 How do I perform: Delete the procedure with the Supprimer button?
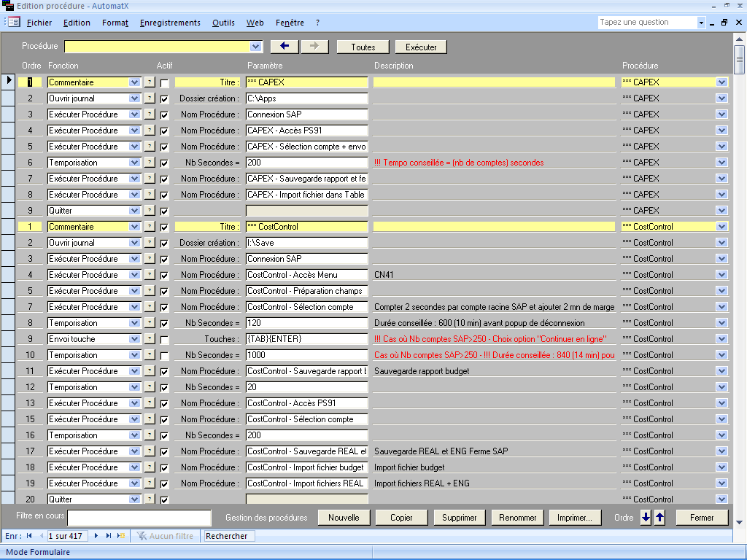[x=460, y=517]
